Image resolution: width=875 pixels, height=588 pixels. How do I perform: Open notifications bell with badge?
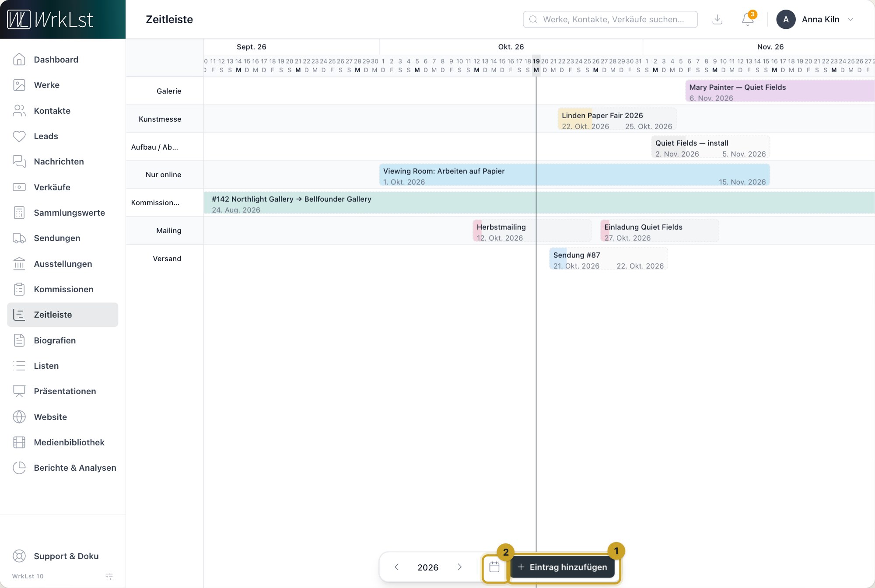pos(748,19)
